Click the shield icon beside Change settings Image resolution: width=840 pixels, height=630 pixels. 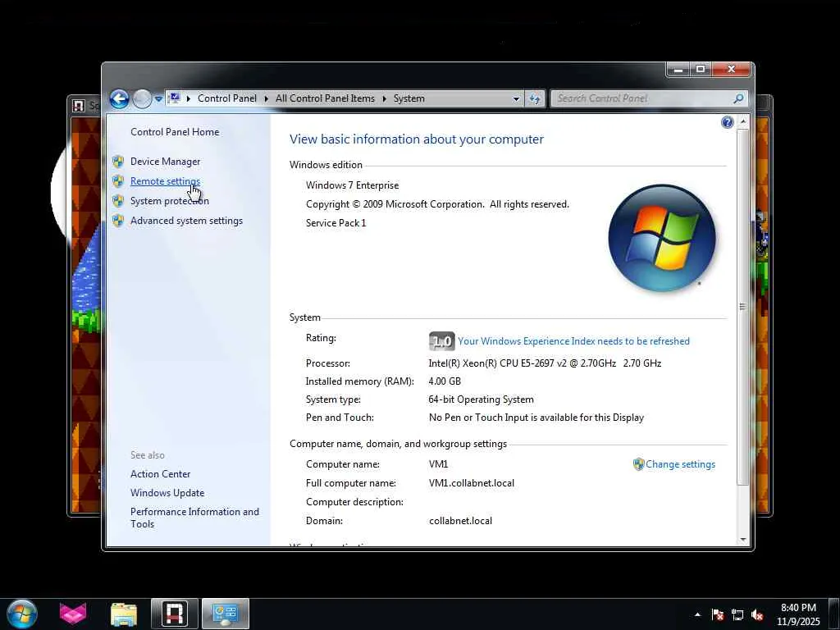tap(638, 464)
